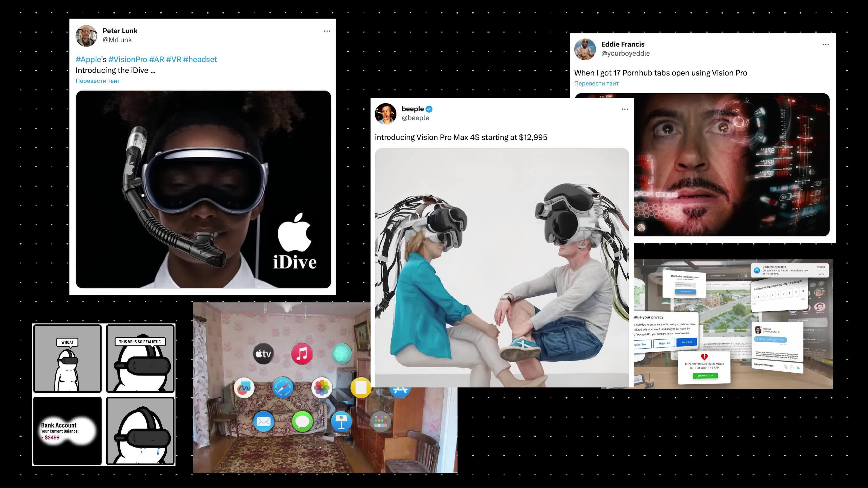Select rating 6 in the recommendation survey
Viewport: 868px width, 488px height.
coord(778,295)
